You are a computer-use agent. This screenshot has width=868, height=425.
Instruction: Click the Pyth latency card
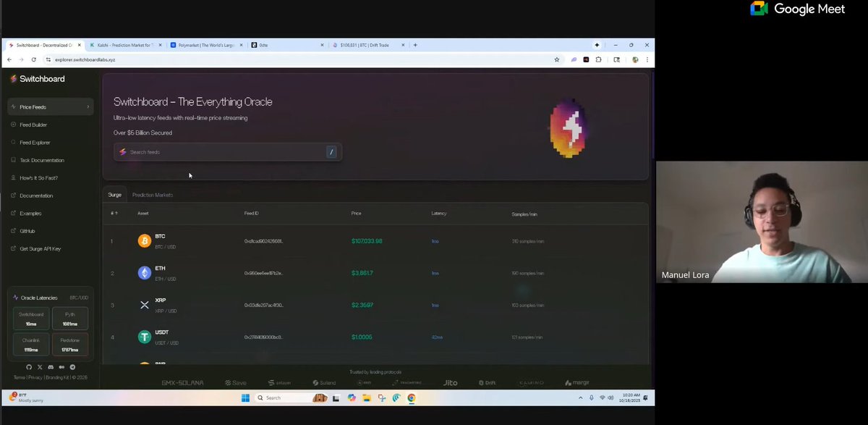pos(70,319)
